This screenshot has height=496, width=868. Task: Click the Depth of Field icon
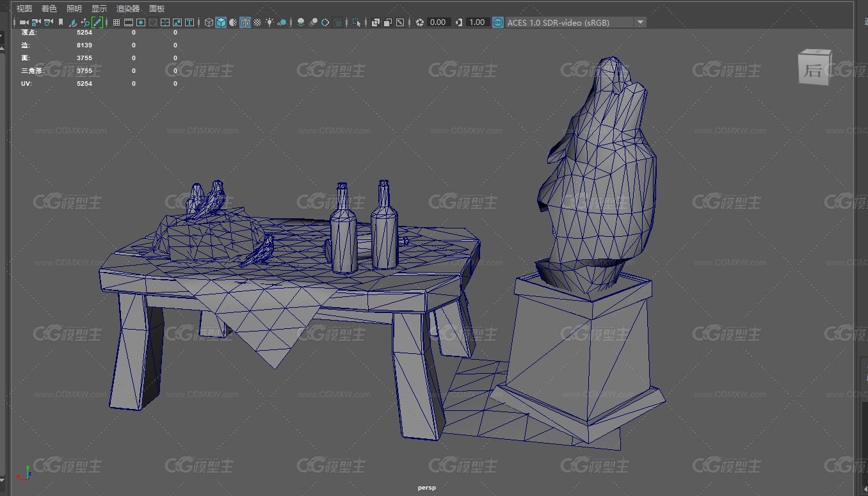click(x=337, y=22)
